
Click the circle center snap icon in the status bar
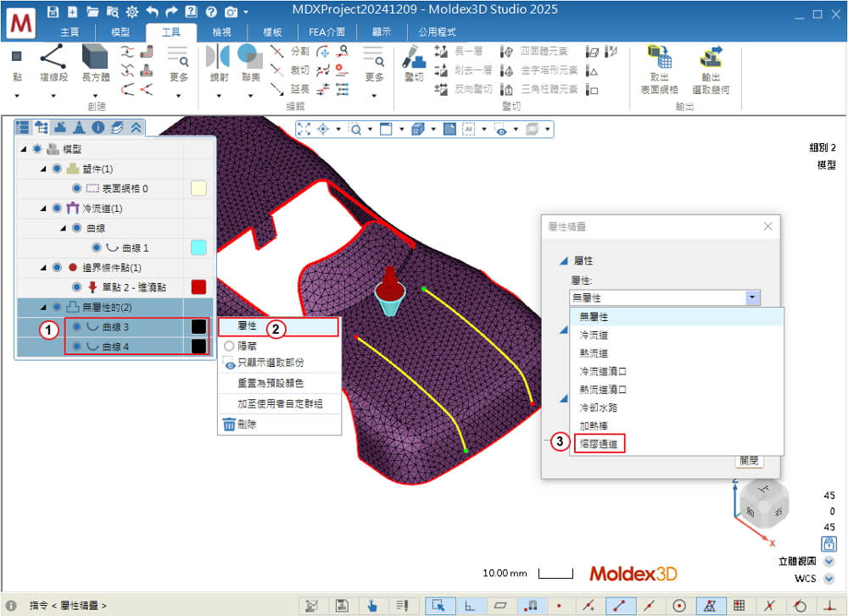(679, 606)
